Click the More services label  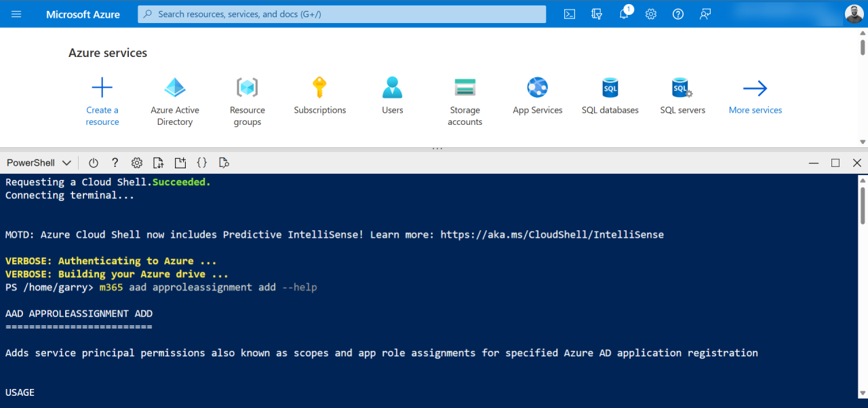point(755,110)
